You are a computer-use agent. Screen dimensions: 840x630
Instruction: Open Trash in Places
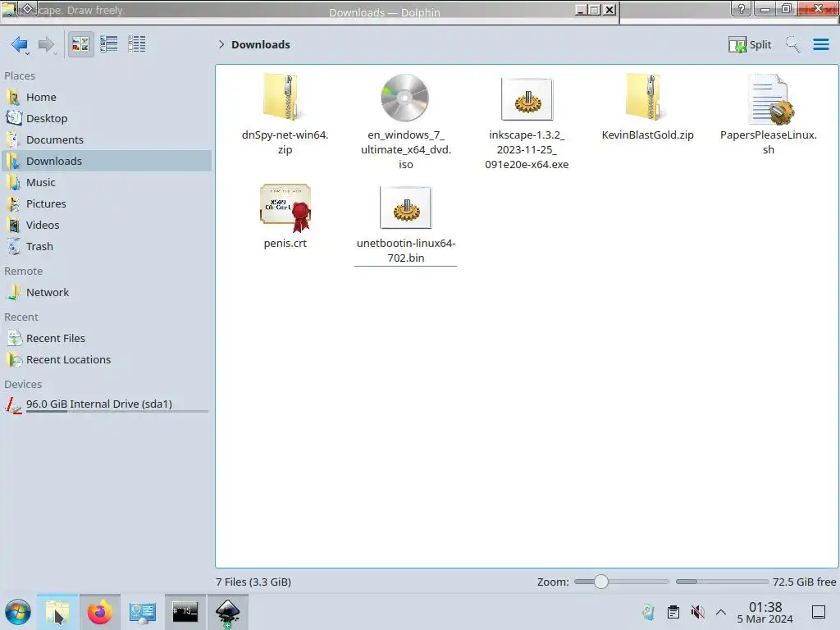point(107,247)
